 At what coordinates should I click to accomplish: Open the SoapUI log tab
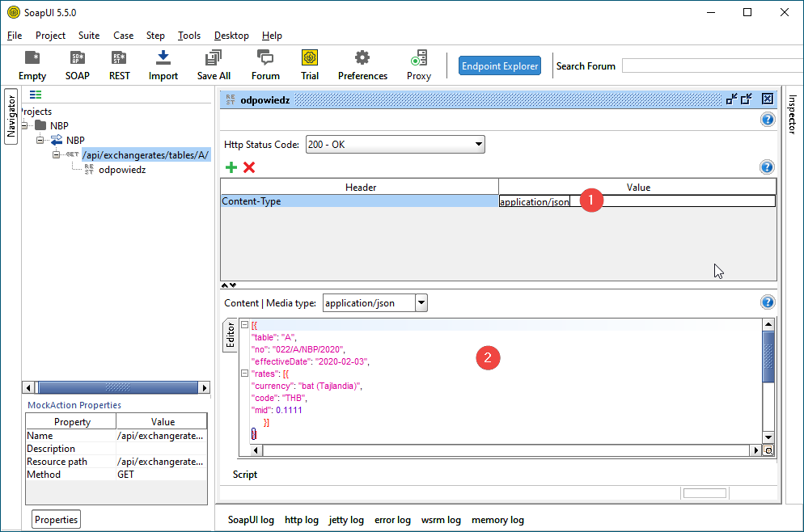pyautogui.click(x=251, y=520)
